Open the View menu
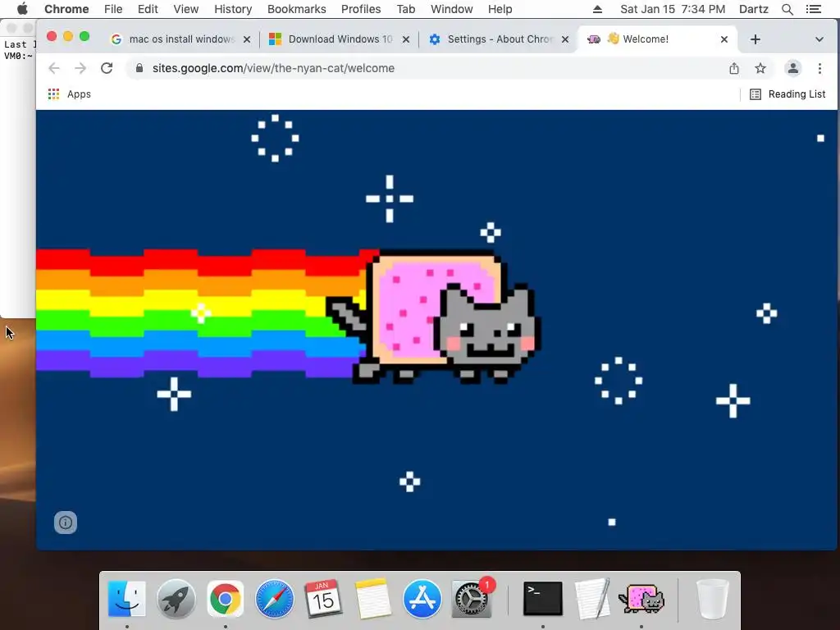Viewport: 840px width, 630px height. coord(186,9)
